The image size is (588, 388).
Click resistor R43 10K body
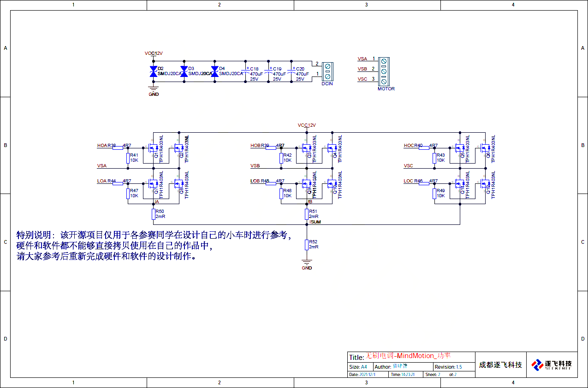click(x=434, y=158)
